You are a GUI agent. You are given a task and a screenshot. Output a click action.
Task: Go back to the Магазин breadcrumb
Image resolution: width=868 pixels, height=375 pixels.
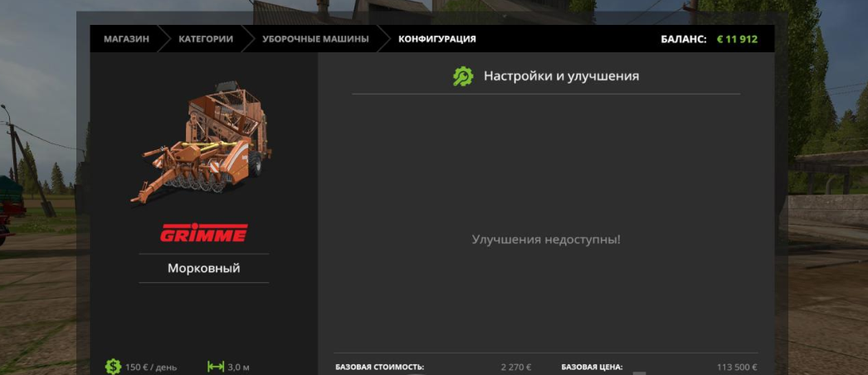[126, 39]
